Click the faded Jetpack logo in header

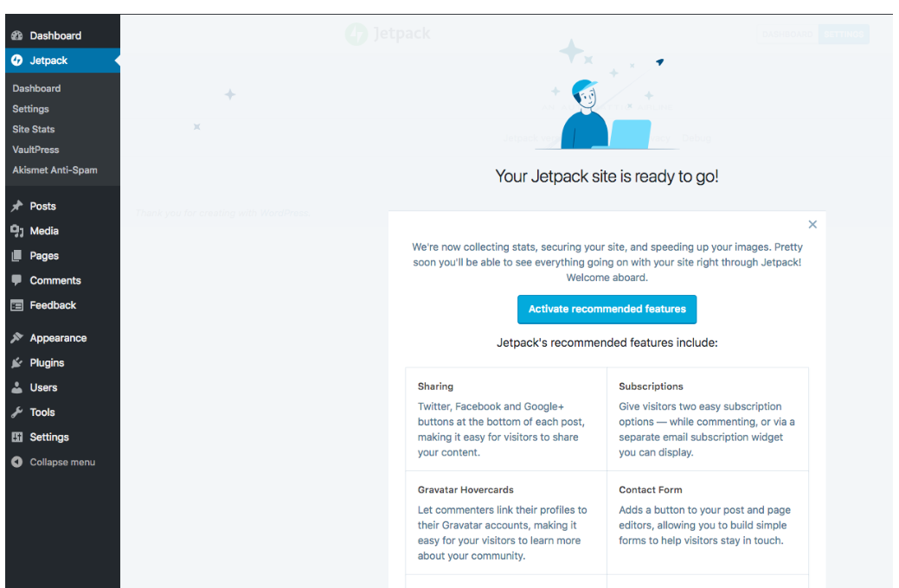pos(388,34)
